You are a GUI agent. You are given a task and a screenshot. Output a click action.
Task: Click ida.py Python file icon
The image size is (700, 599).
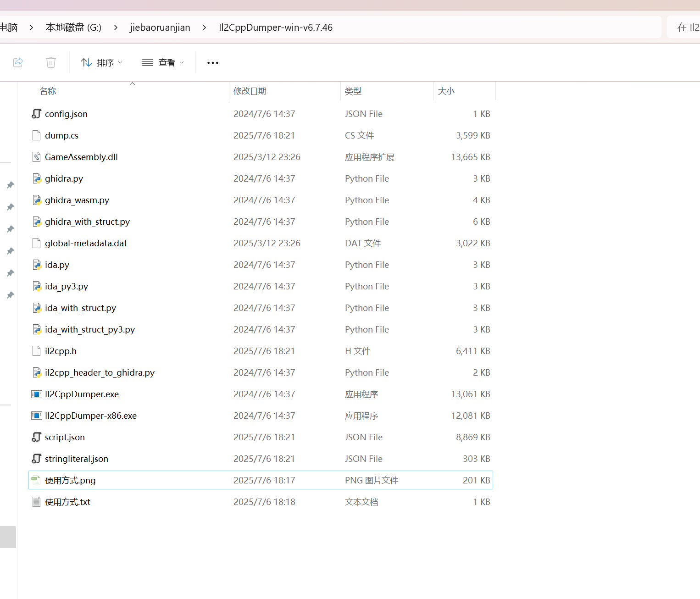pos(37,265)
